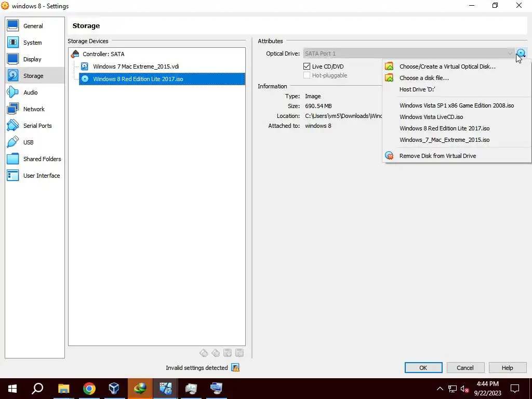Screen dimensions: 532x399
Task: Choose 'Choose/Create a Virtual Optical Disk...'
Action: coord(456,66)
